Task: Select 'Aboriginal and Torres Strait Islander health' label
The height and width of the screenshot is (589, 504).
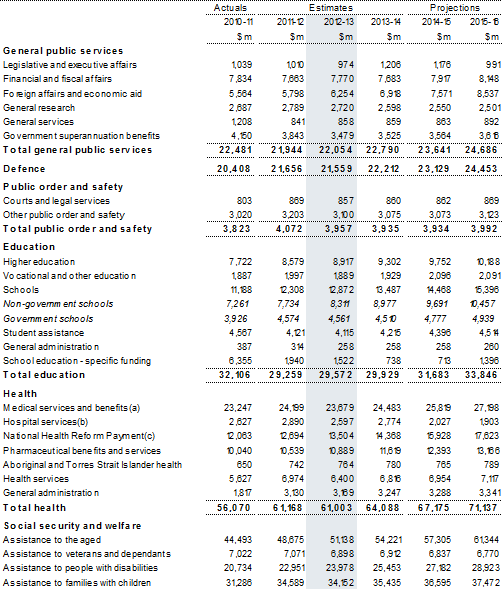Action: click(92, 465)
